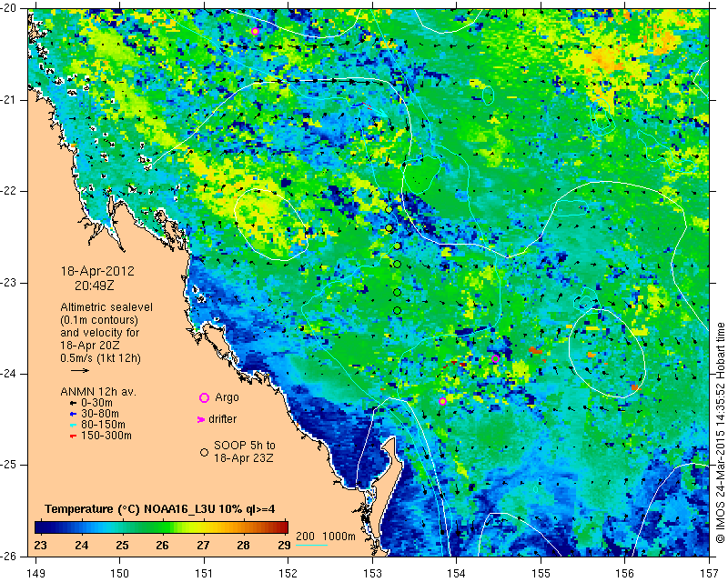Click the black SOOP legend circle
The height and width of the screenshot is (582, 728).
pyautogui.click(x=204, y=452)
